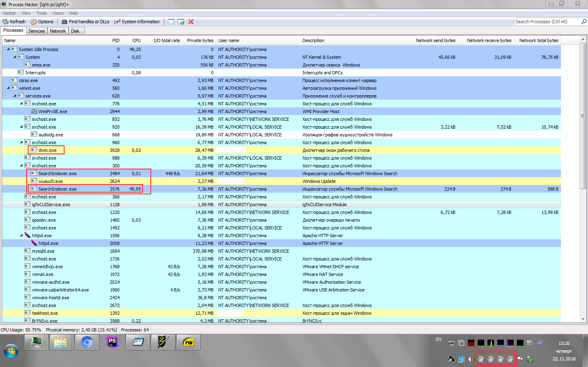The height and width of the screenshot is (367, 588).
Task: Open the Hacker menu
Action: click(x=9, y=13)
